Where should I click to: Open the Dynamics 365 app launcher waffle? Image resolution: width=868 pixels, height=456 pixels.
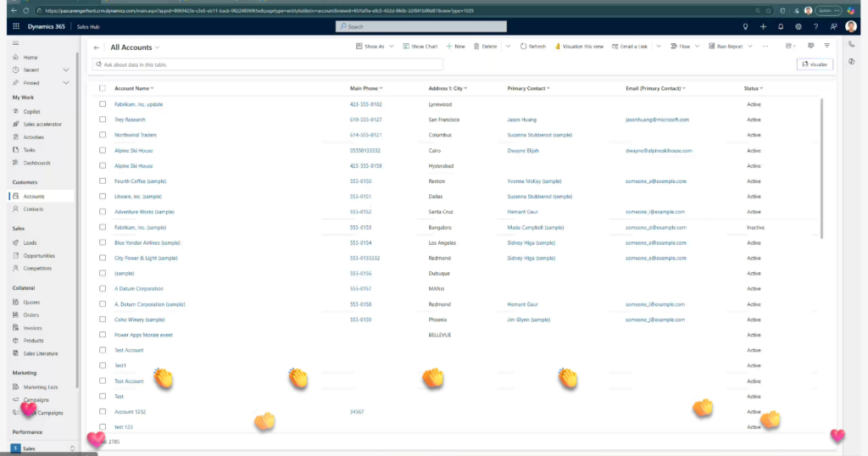pyautogui.click(x=16, y=26)
